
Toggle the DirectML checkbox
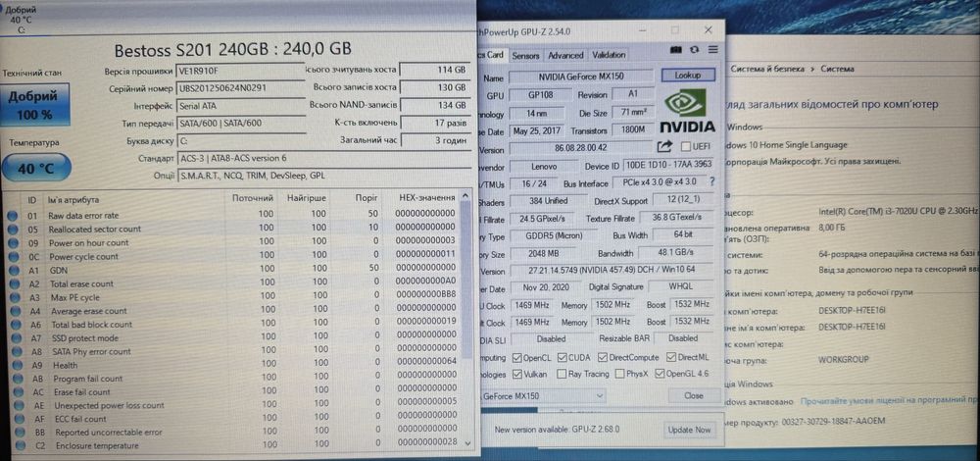coord(671,358)
